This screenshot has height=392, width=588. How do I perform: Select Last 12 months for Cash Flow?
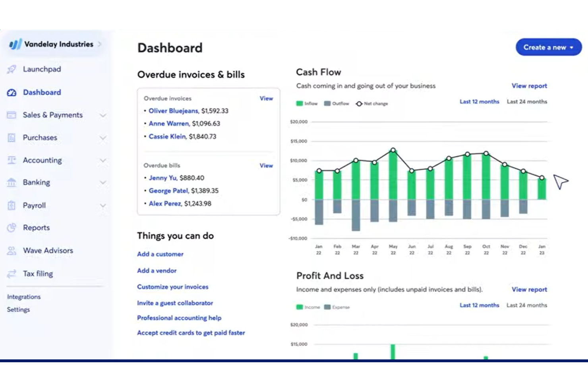[x=479, y=102]
